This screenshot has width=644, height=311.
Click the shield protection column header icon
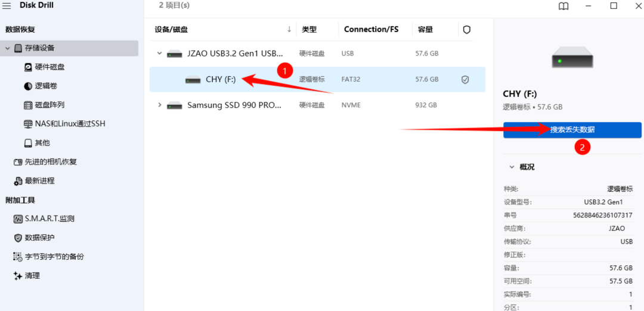466,30
